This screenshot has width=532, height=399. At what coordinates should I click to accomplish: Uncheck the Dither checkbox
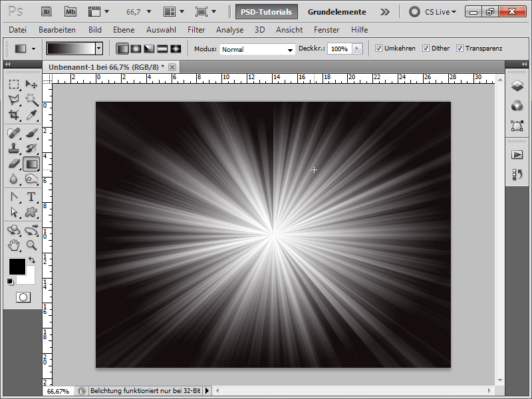point(426,49)
